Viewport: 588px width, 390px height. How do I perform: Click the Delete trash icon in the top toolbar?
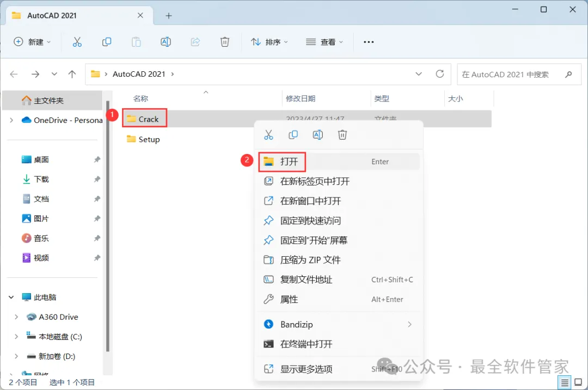(x=225, y=42)
